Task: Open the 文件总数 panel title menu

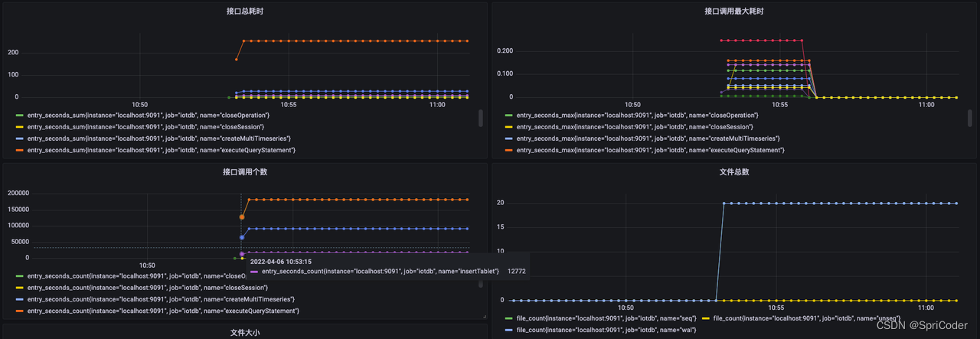Action: point(734,171)
